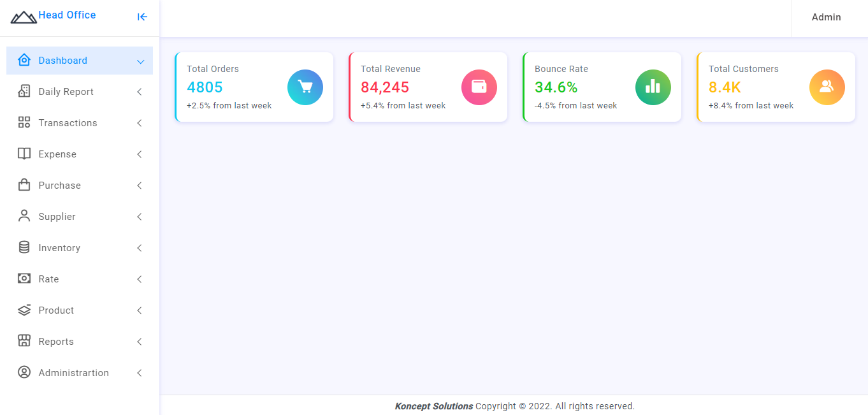Click the 4805 orders value
Image resolution: width=868 pixels, height=415 pixels.
tap(205, 87)
